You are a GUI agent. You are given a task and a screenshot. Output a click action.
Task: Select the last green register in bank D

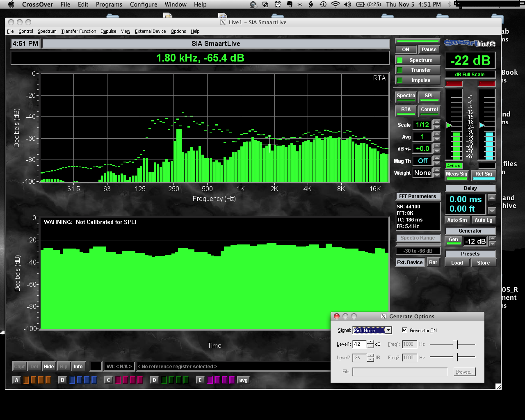[x=186, y=380]
